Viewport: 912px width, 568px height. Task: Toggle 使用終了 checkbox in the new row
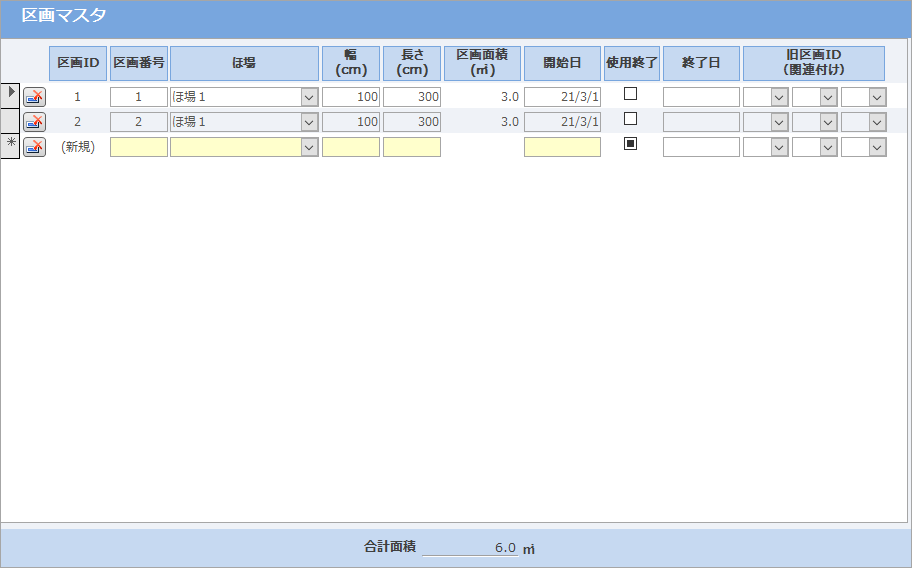click(631, 144)
